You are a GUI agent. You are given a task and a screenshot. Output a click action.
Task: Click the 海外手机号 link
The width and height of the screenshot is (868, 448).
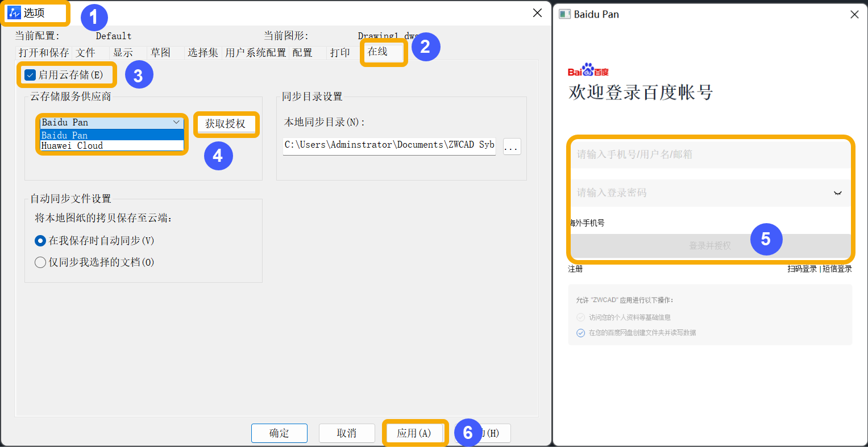point(587,223)
